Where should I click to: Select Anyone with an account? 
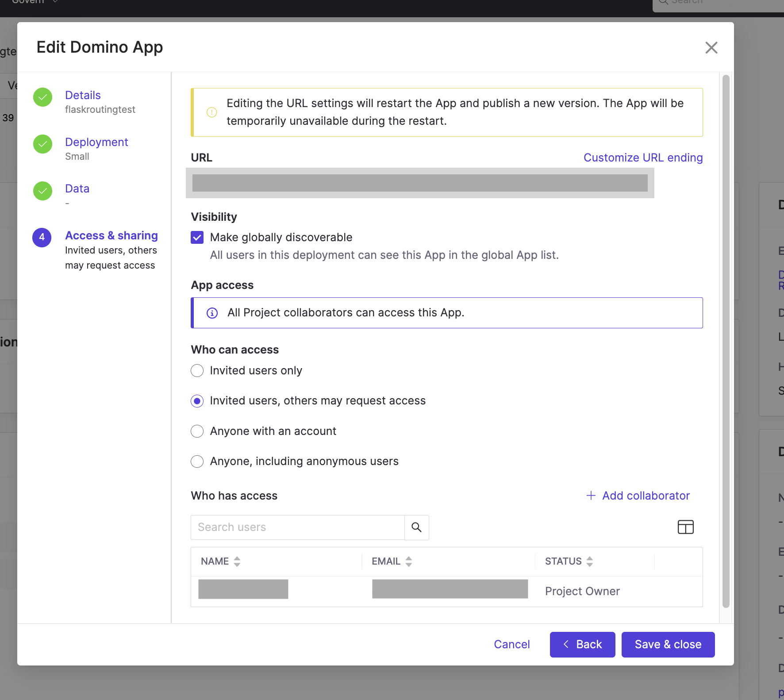point(197,431)
